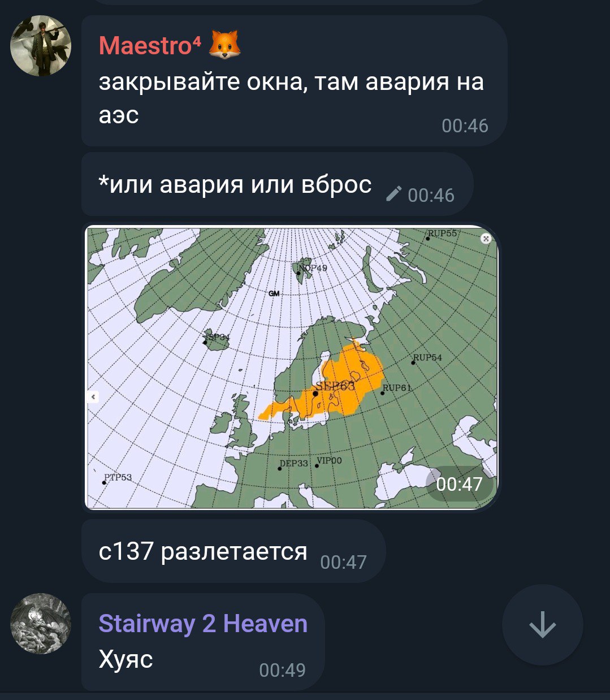The width and height of the screenshot is (610, 700).
Task: Click the pencil edited icon on message
Action: click(x=393, y=194)
